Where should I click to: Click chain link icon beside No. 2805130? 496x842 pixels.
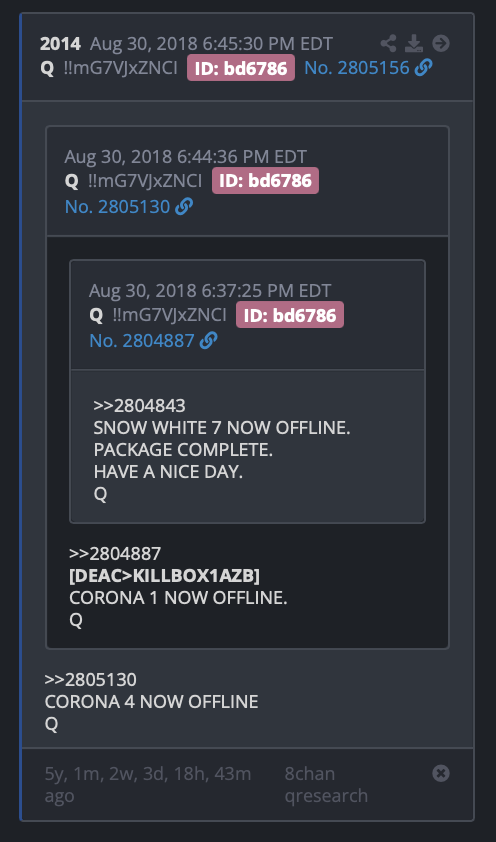(184, 207)
